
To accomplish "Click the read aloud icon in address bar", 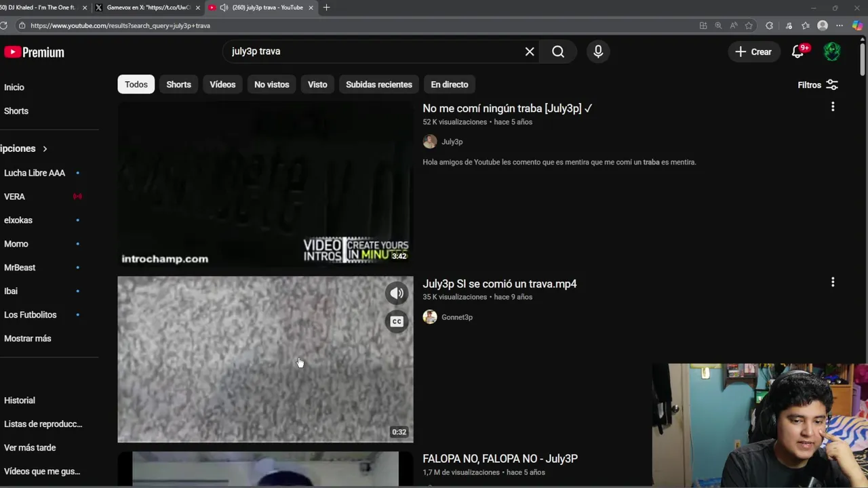I will [x=734, y=26].
